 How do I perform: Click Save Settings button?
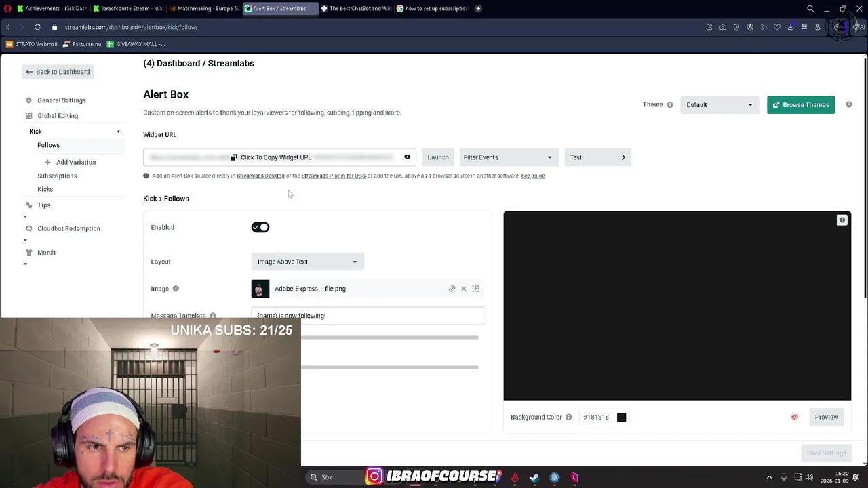[826, 453]
